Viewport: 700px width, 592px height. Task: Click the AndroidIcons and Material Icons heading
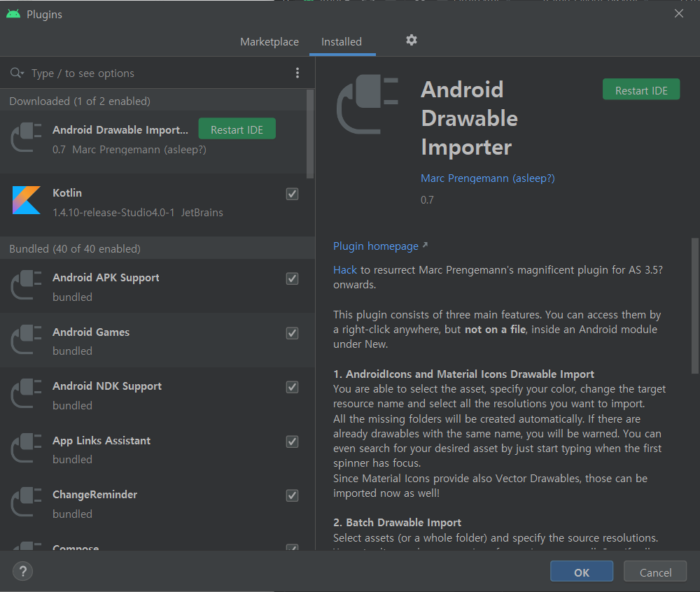coord(464,374)
